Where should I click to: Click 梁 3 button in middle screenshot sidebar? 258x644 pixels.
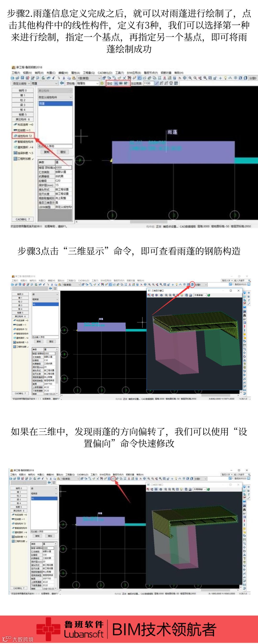20,305
